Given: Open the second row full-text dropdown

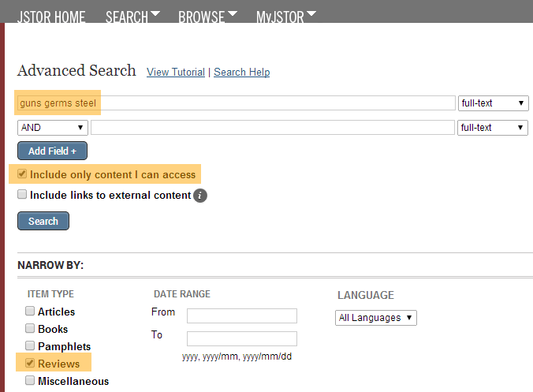Looking at the screenshot, I should pyautogui.click(x=493, y=128).
